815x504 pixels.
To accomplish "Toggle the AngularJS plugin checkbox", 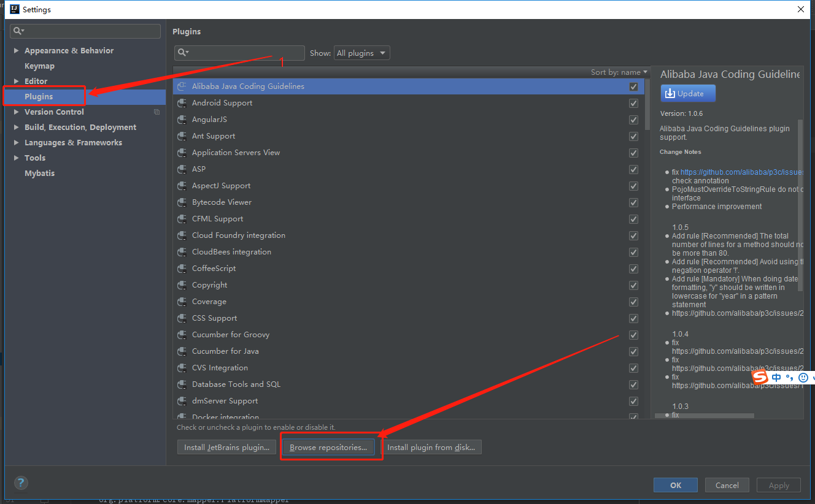I will [x=633, y=120].
